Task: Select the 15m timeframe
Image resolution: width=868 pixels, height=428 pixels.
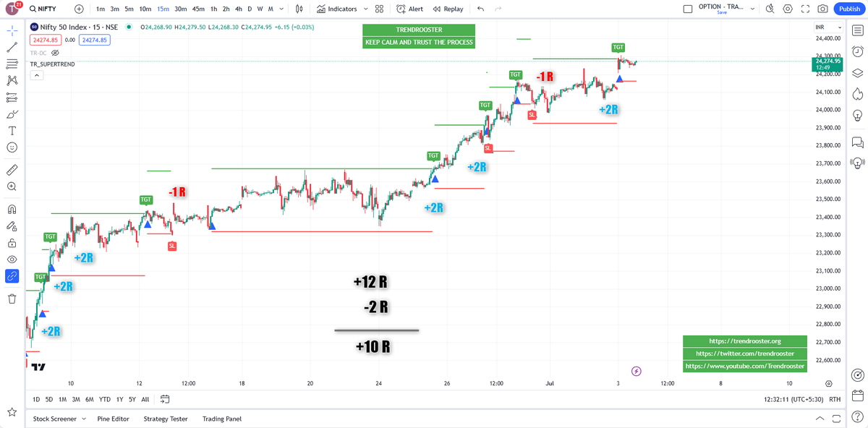Action: click(163, 9)
